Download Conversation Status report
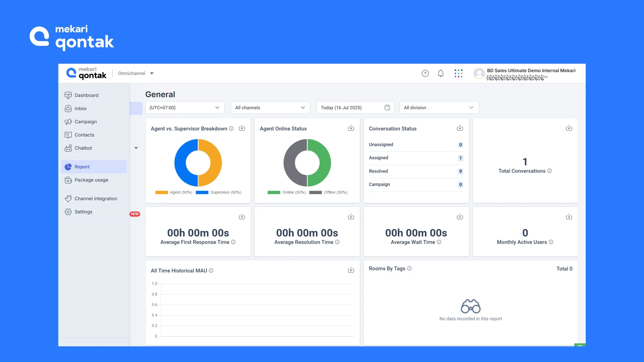 tap(460, 128)
